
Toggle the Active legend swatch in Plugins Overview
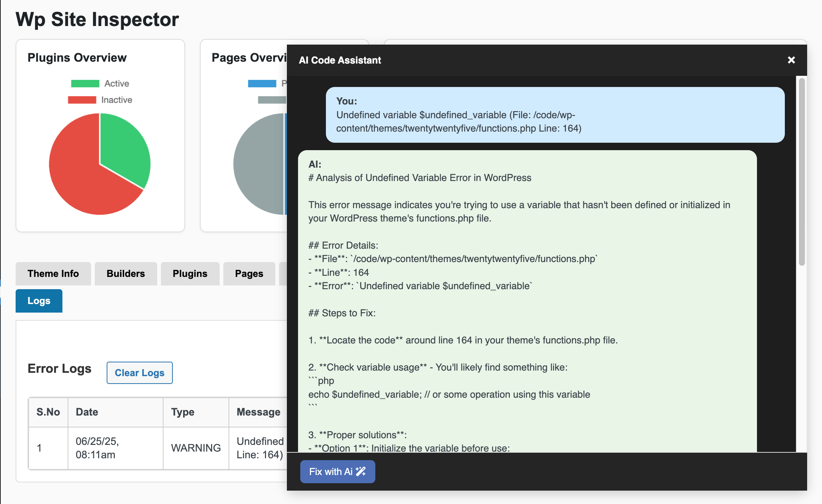pos(85,84)
